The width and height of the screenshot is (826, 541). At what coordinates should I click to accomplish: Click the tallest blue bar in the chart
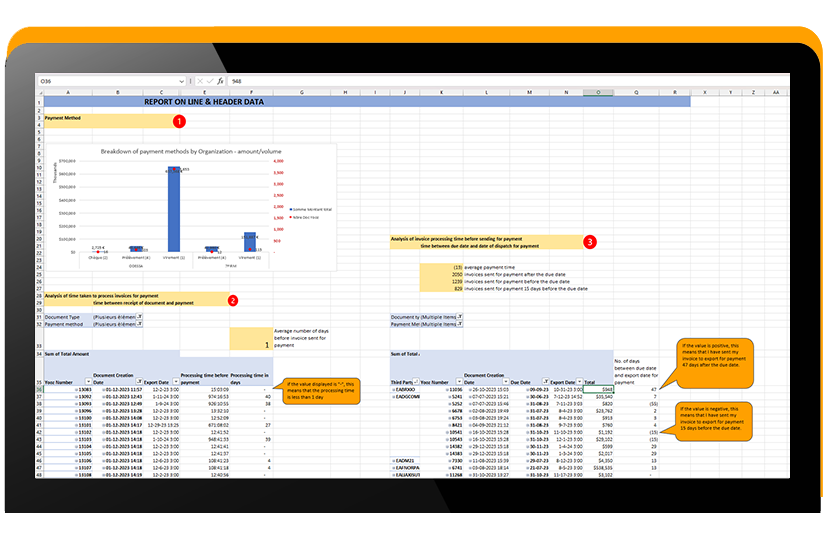(x=174, y=209)
